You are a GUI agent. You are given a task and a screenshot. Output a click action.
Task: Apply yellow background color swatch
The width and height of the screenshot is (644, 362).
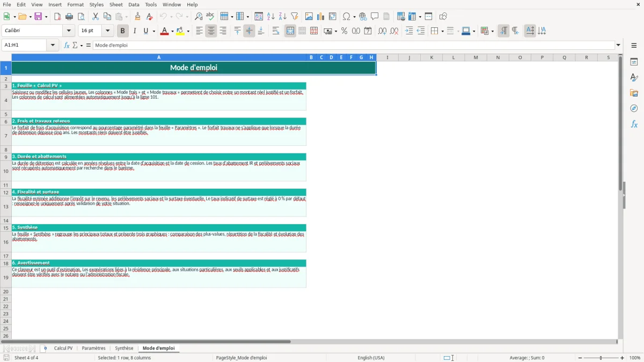(181, 31)
